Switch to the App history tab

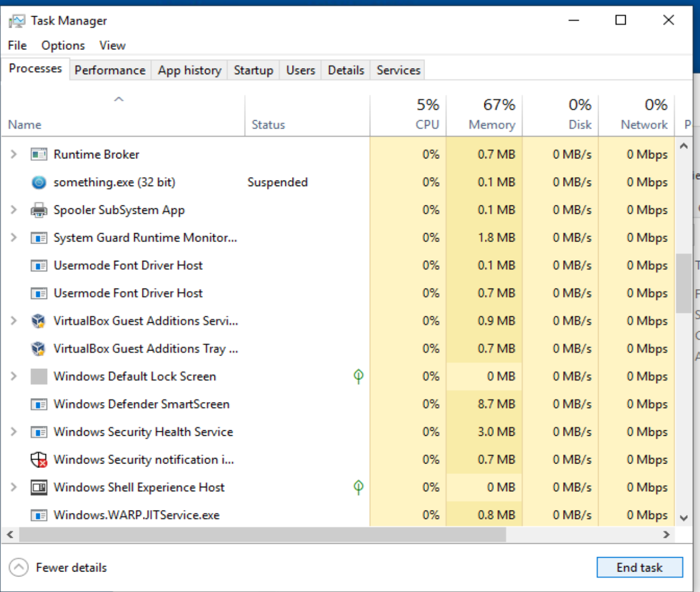point(190,70)
